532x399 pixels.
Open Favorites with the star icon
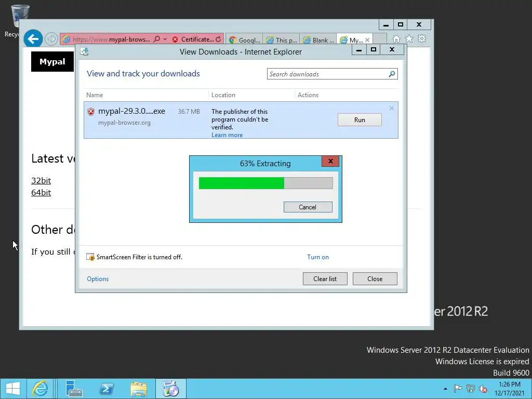[x=409, y=38]
